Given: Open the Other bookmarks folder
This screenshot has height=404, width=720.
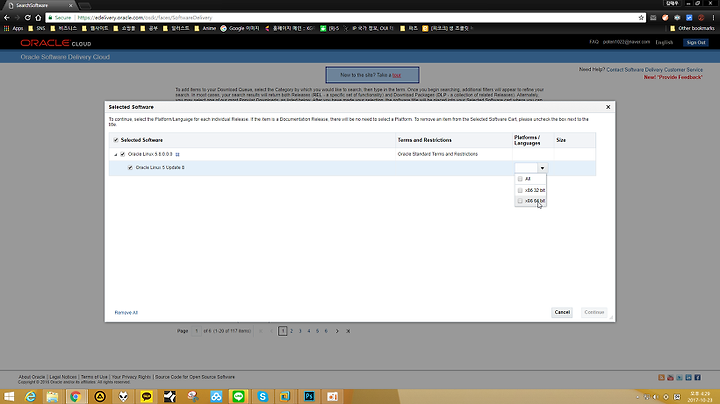Looking at the screenshot, I should click(x=692, y=28).
